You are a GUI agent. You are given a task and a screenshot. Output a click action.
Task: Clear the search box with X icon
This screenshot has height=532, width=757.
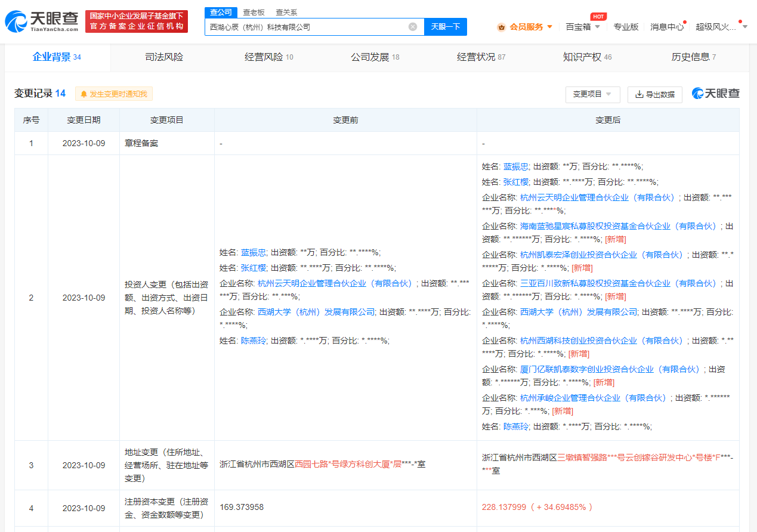[413, 27]
